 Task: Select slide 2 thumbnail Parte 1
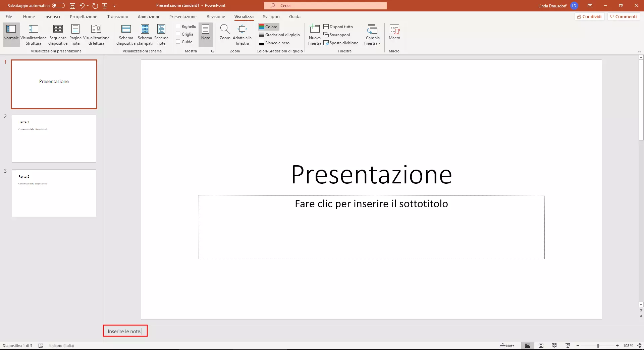coord(54,139)
